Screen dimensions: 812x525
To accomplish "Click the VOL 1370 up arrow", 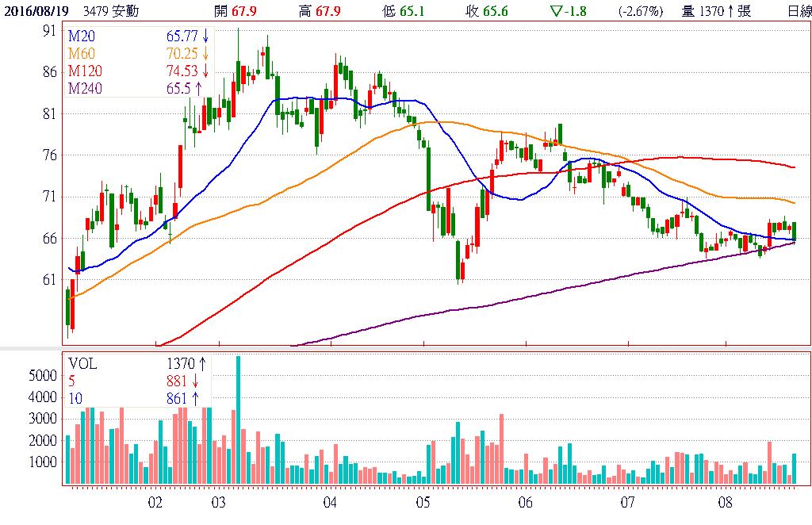I will pyautogui.click(x=202, y=364).
